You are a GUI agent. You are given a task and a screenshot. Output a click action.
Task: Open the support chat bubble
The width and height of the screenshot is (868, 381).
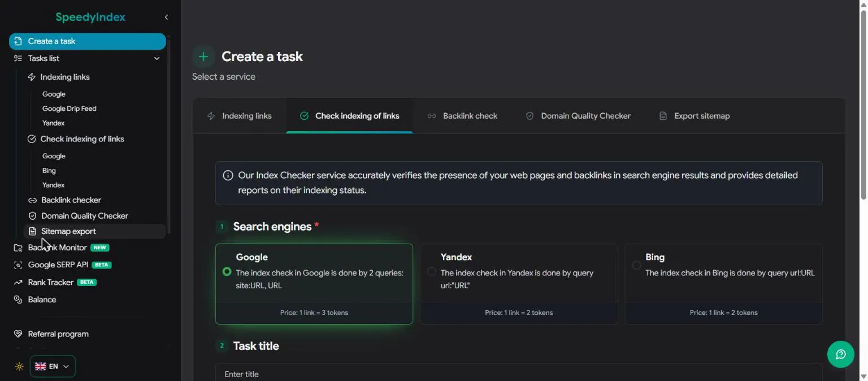coord(841,354)
